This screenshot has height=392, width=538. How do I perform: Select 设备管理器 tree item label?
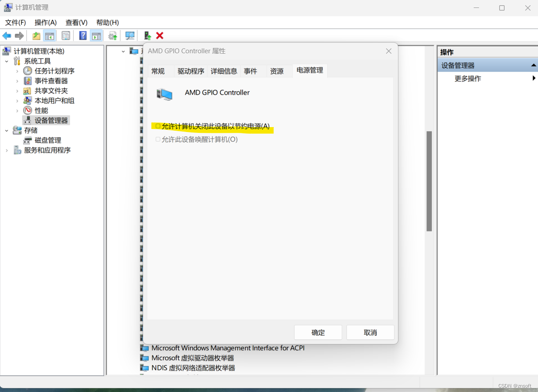pyautogui.click(x=52, y=121)
